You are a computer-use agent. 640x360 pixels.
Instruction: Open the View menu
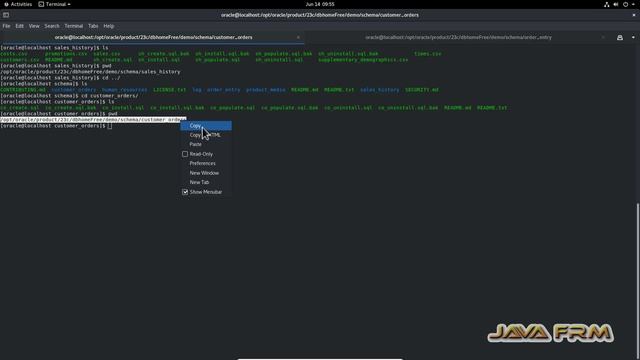pos(34,26)
